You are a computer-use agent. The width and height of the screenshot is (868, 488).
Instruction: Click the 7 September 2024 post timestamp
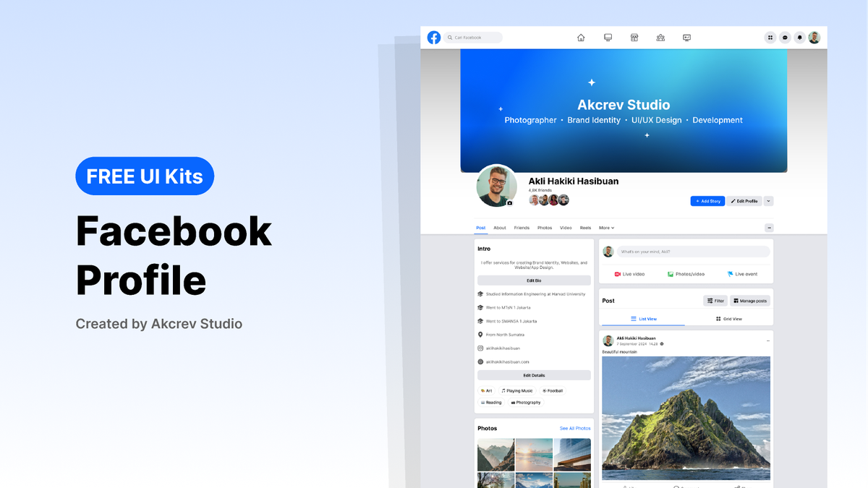[637, 344]
